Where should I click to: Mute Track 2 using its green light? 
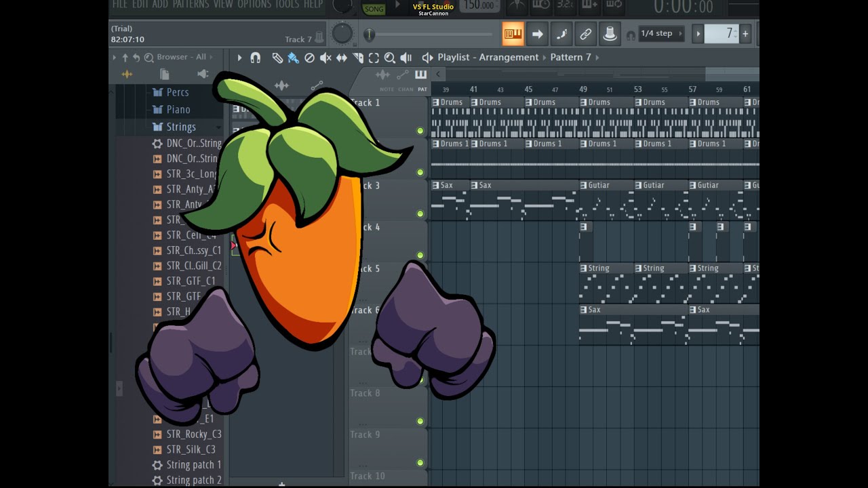click(x=420, y=172)
